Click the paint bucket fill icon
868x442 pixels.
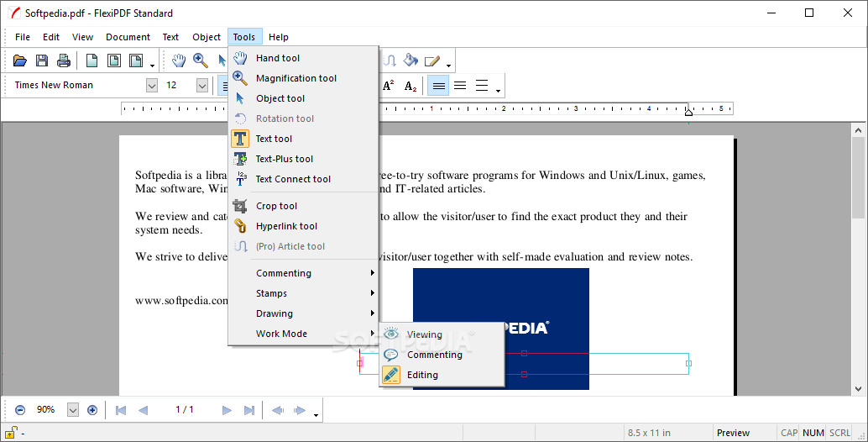point(410,61)
